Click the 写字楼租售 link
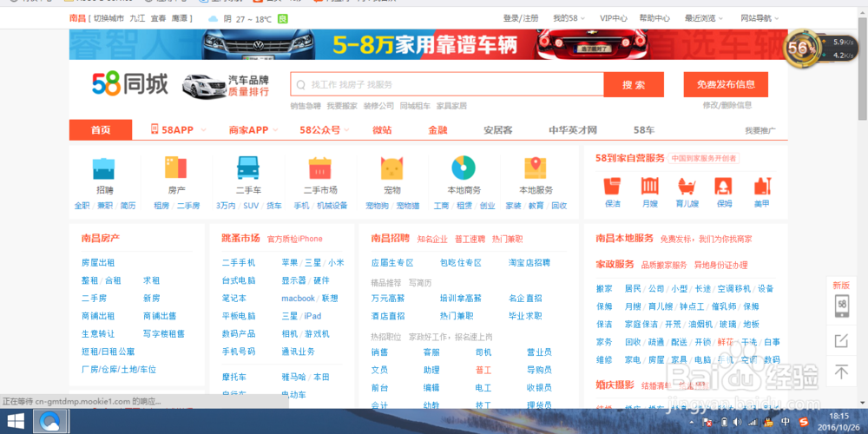868x434 pixels. [164, 334]
